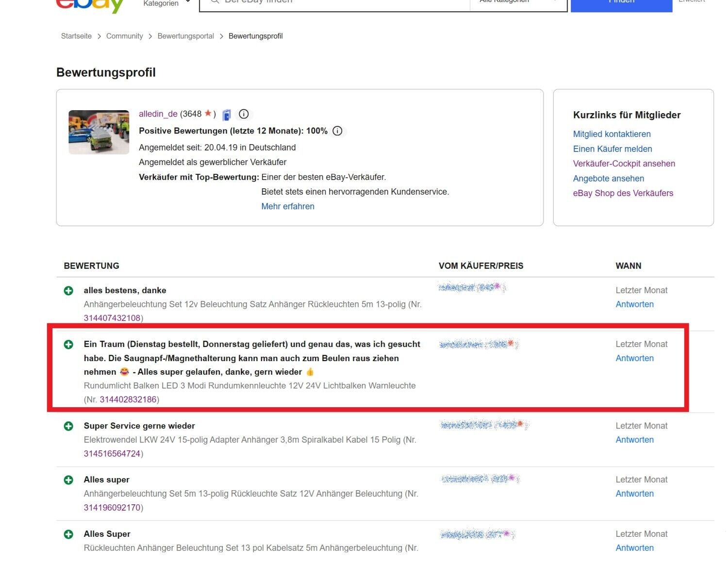
Task: Click Antworten for 'Super Service gerne wieder'
Action: coord(634,440)
